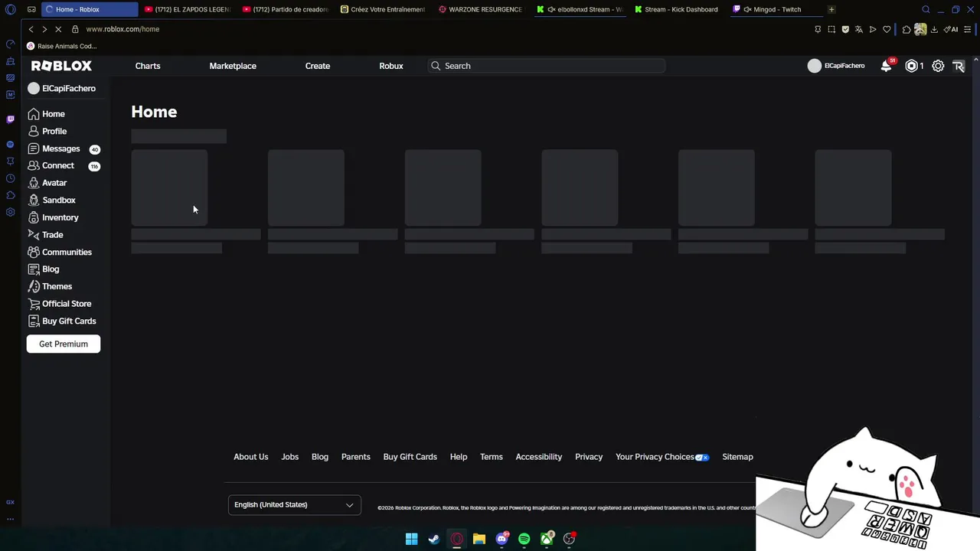Viewport: 980px width, 551px height.
Task: Go back with the browser back arrow
Action: 31,29
